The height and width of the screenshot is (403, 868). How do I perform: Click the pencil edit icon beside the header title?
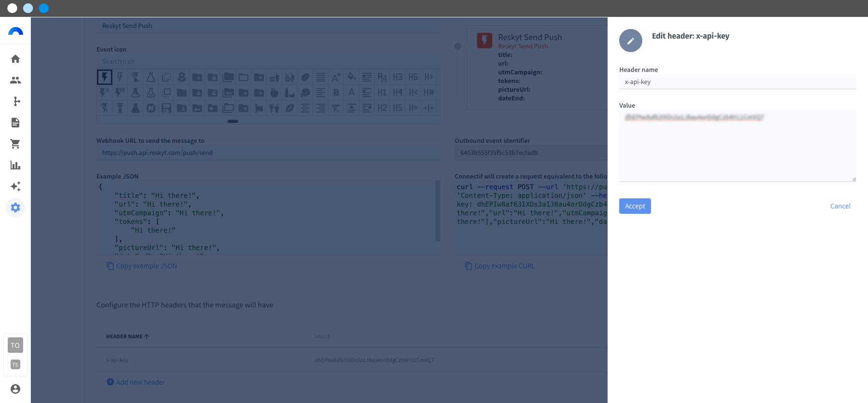click(x=631, y=41)
